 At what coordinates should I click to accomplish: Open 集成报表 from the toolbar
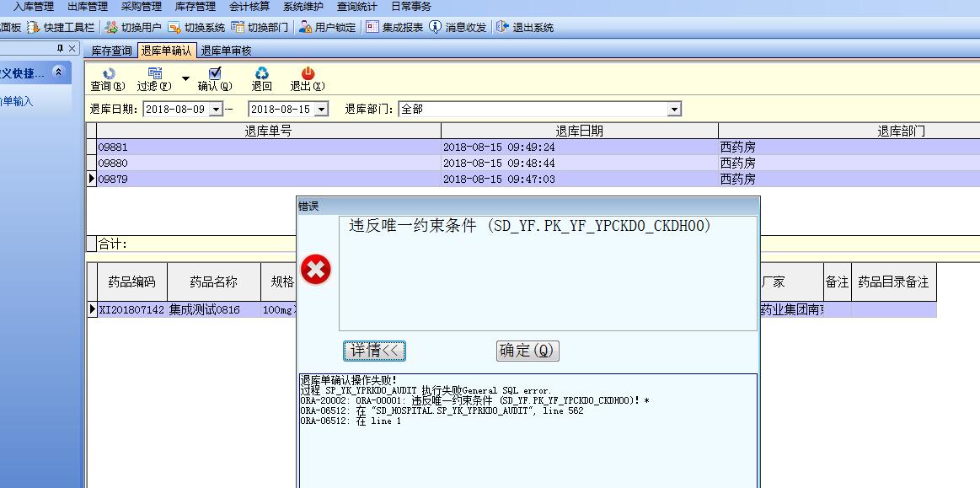pos(395,28)
